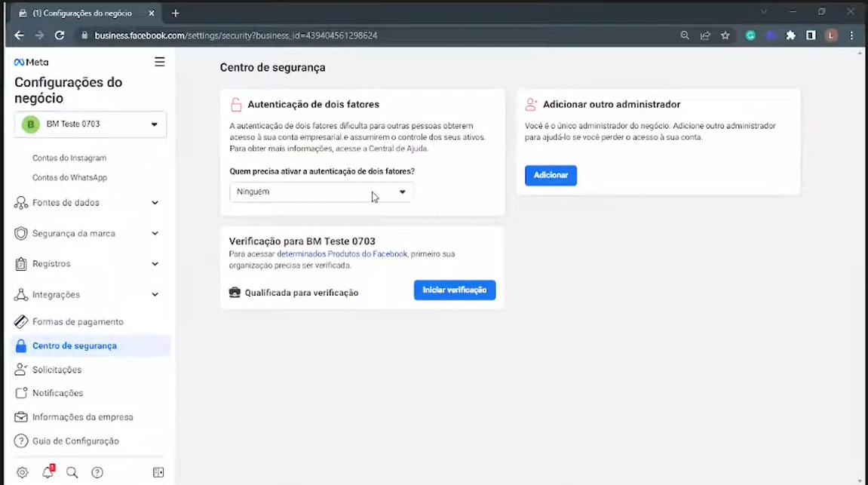This screenshot has height=485, width=868.
Task: Click the Centro de segurança page heading
Action: (x=273, y=68)
